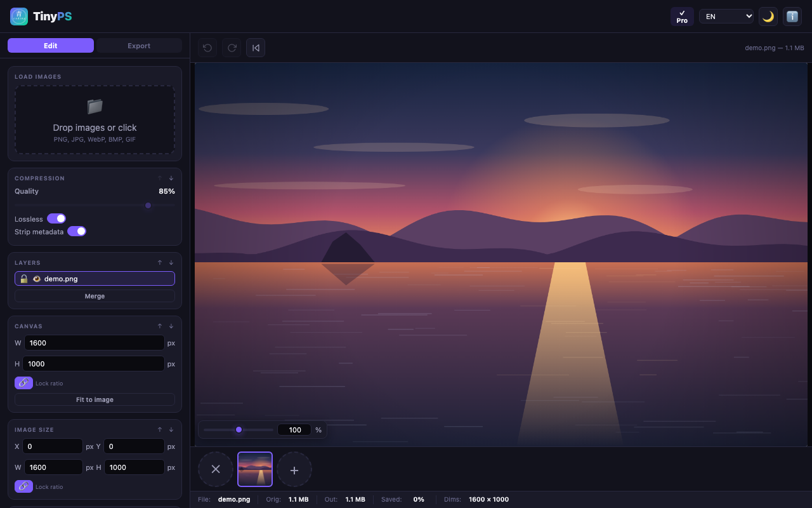The width and height of the screenshot is (812, 508).
Task: Click the Image Size X field
Action: (x=53, y=446)
